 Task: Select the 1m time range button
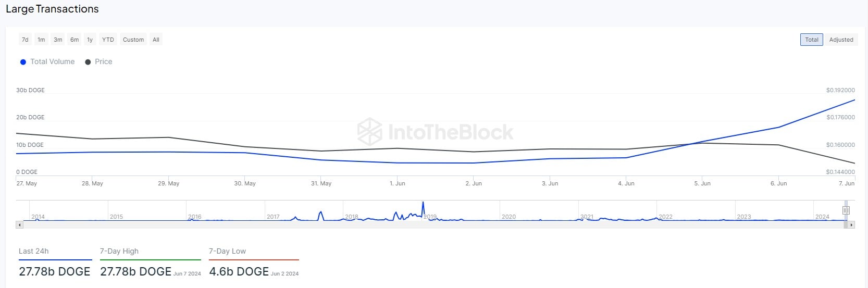pos(41,40)
